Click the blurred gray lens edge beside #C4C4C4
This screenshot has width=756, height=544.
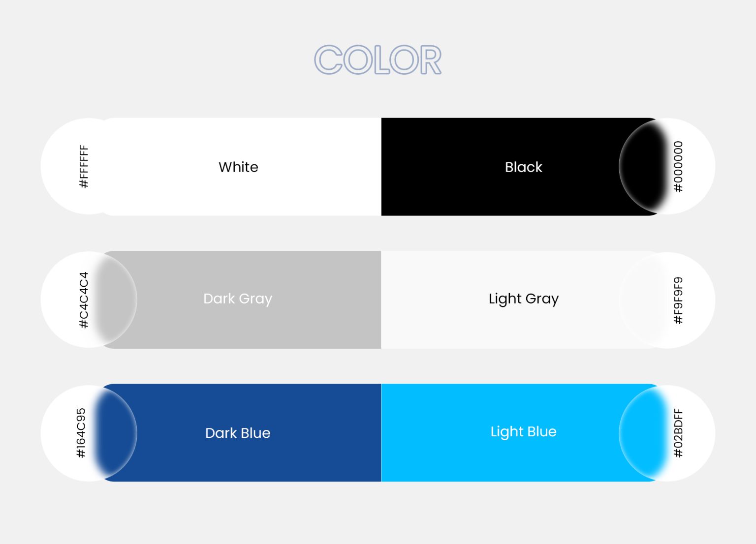(x=116, y=300)
